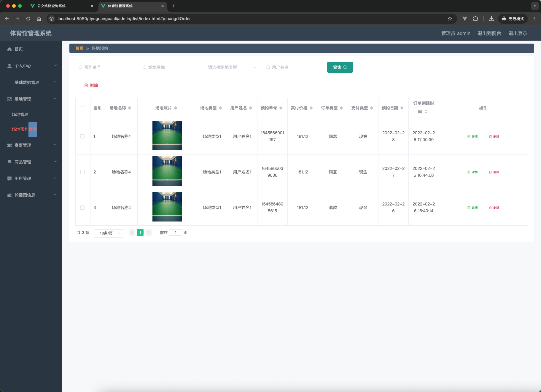Click the 用户管理 chat icon
Viewport: 541px width, 392px height.
(9, 179)
